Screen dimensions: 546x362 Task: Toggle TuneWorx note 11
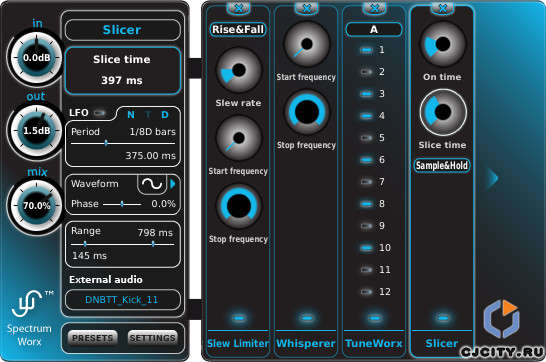click(366, 270)
